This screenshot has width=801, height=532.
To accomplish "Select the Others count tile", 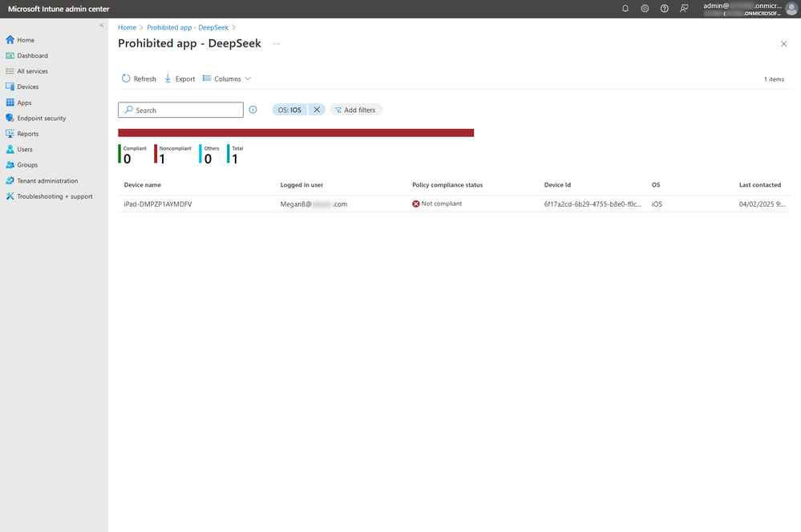I will click(209, 154).
